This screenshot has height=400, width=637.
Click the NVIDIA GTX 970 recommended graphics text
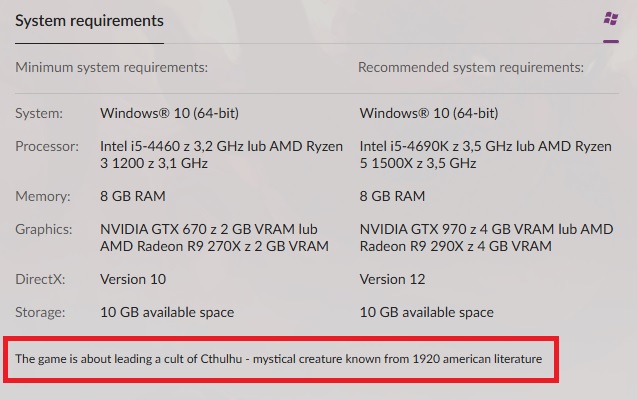486,238
